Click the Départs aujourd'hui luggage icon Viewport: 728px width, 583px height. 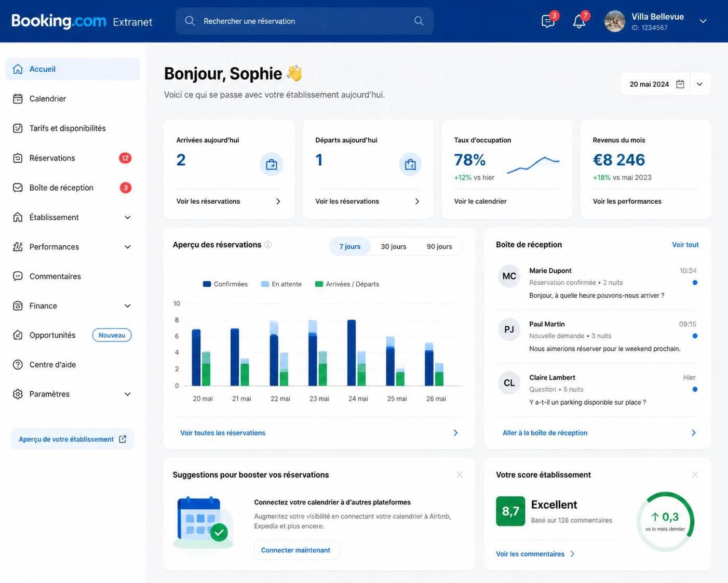(x=410, y=165)
